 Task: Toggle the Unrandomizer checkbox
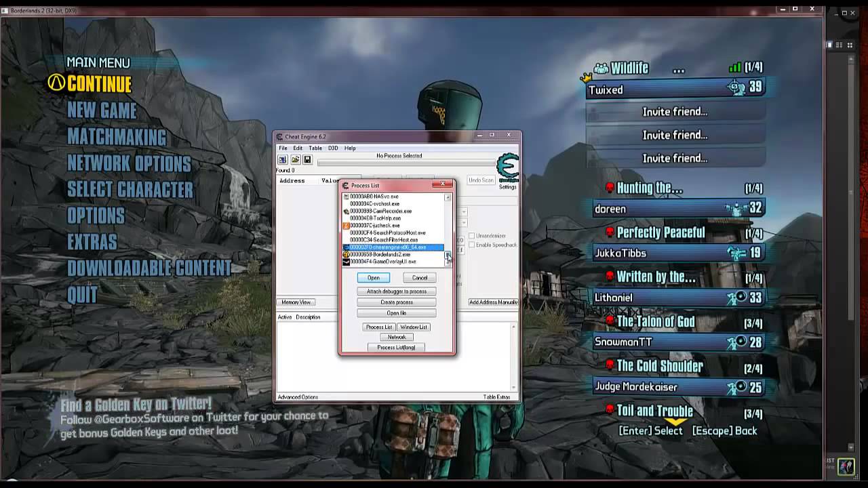coord(472,236)
